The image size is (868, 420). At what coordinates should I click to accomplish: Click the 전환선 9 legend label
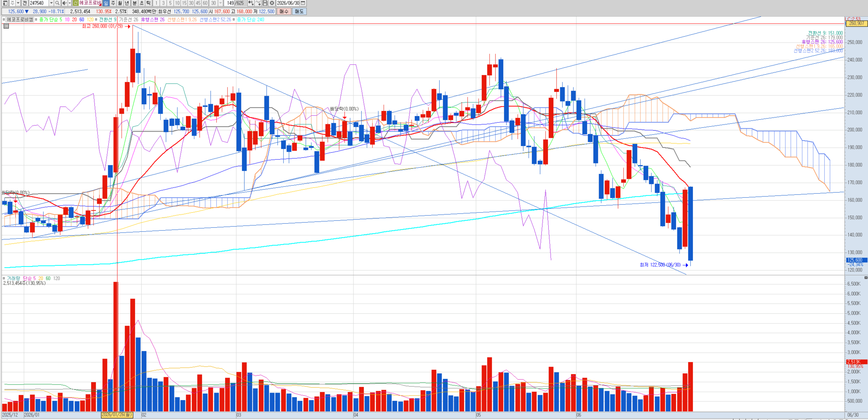tap(107, 20)
